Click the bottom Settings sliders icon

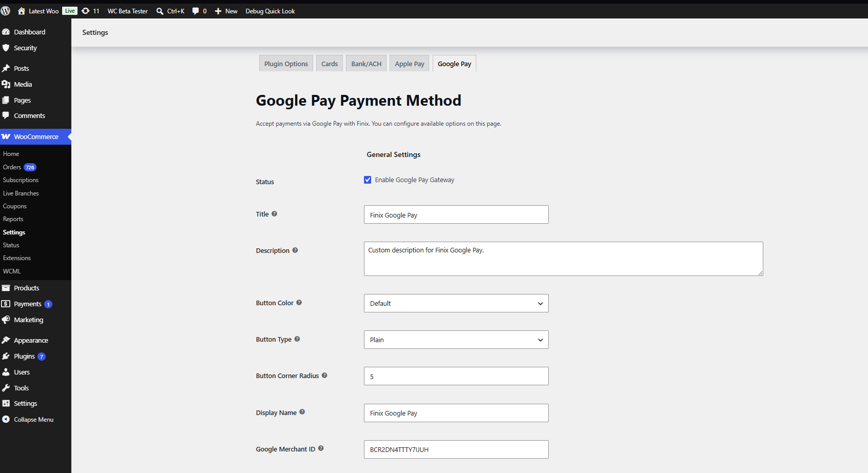coord(6,403)
